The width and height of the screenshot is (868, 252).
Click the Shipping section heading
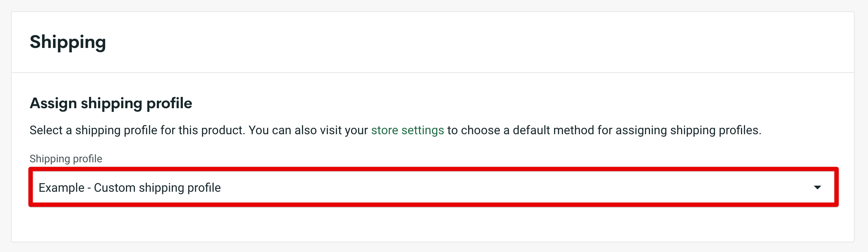coord(68,42)
